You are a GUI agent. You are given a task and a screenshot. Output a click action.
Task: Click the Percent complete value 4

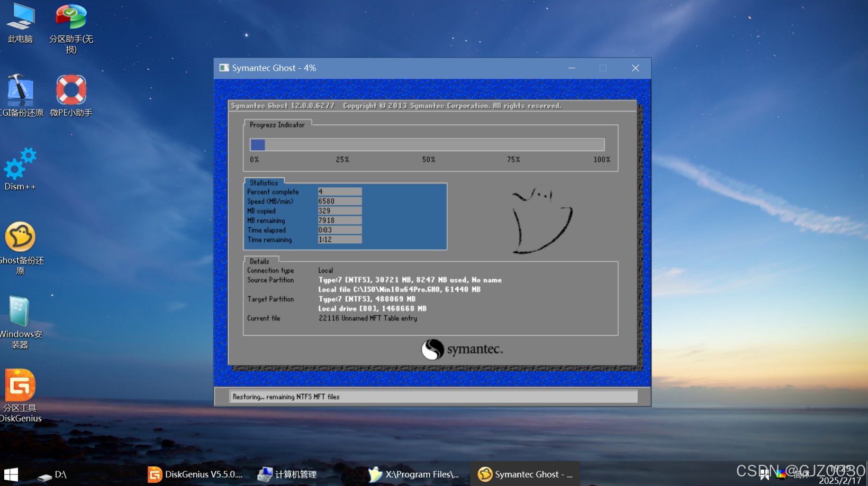[x=340, y=191]
